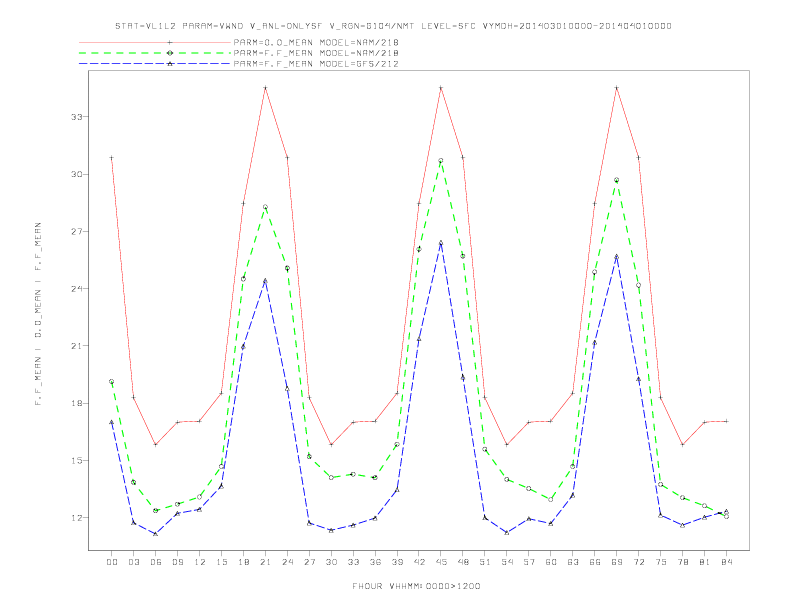Click x-axis tick label 09

[x=177, y=562]
